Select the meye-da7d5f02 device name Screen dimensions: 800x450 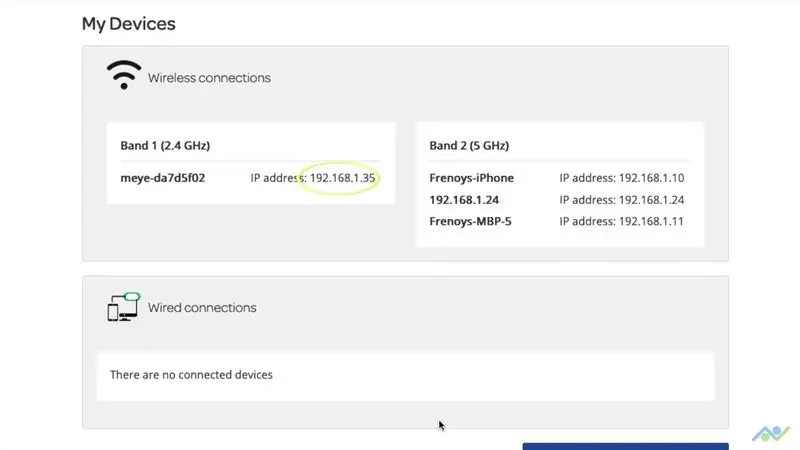(163, 178)
